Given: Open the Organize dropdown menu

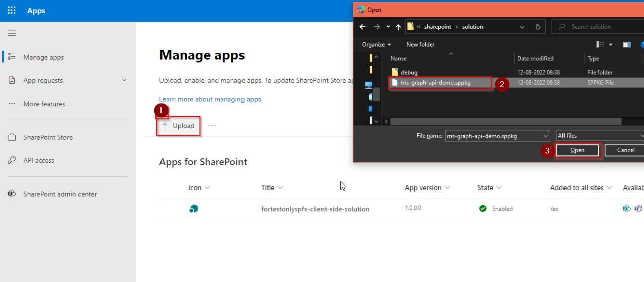Looking at the screenshot, I should (376, 44).
